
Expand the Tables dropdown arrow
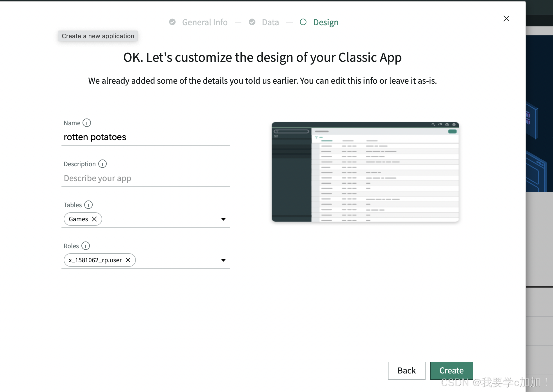click(223, 219)
